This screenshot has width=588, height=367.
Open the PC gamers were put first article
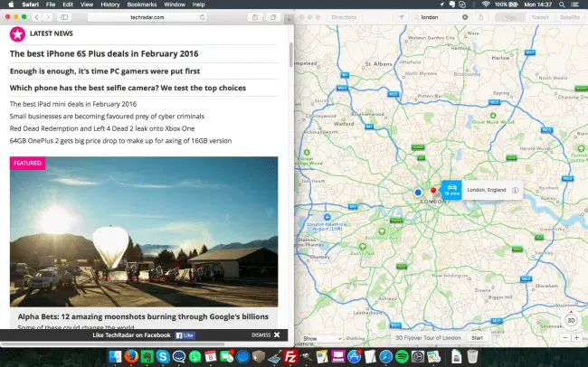click(x=105, y=71)
